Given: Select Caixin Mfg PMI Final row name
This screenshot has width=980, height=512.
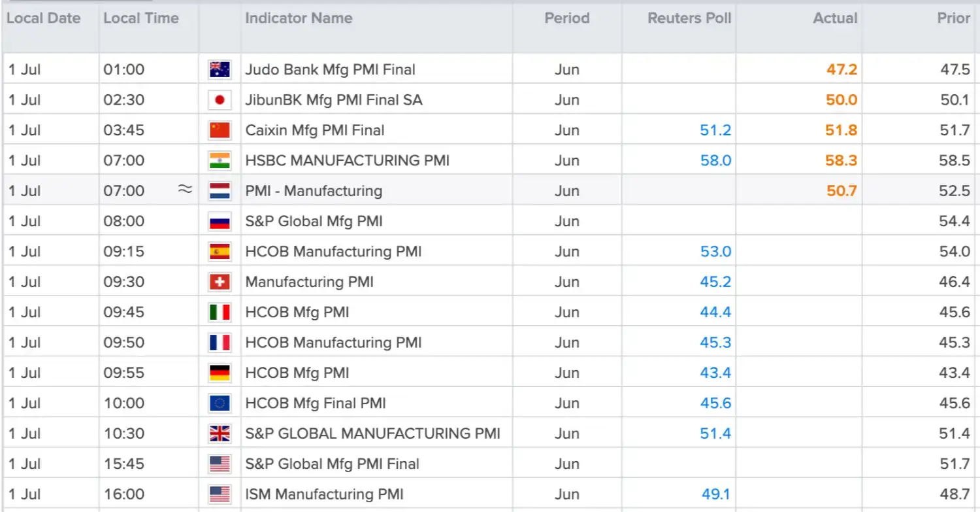Looking at the screenshot, I should click(314, 130).
